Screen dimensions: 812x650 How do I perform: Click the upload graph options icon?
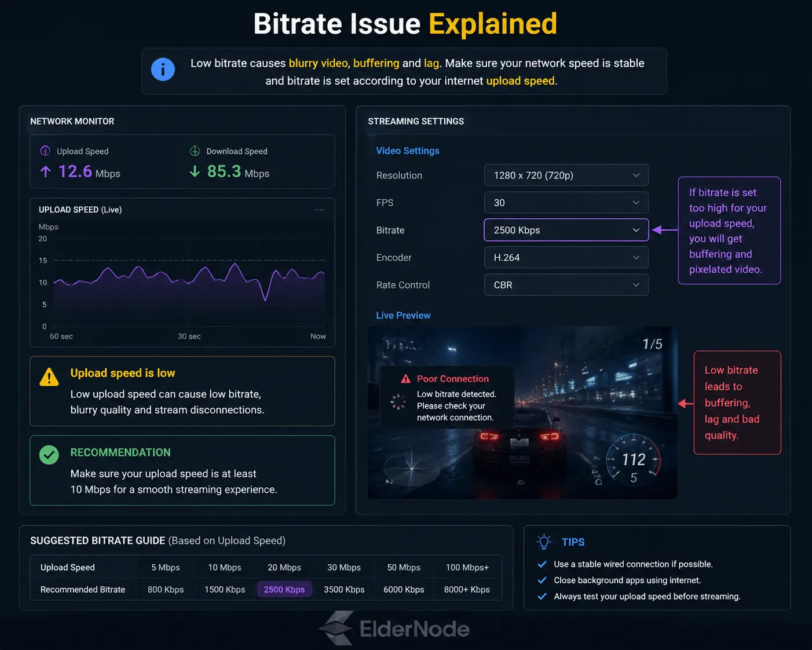pyautogui.click(x=320, y=210)
